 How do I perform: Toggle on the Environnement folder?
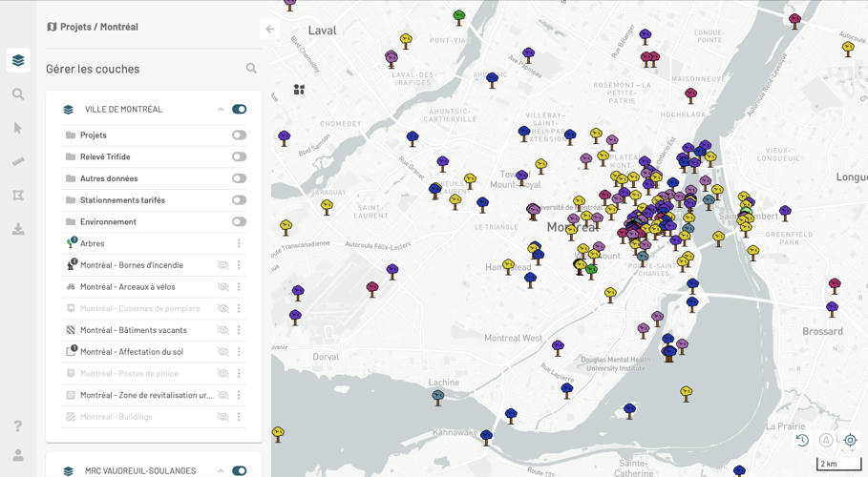pos(239,222)
